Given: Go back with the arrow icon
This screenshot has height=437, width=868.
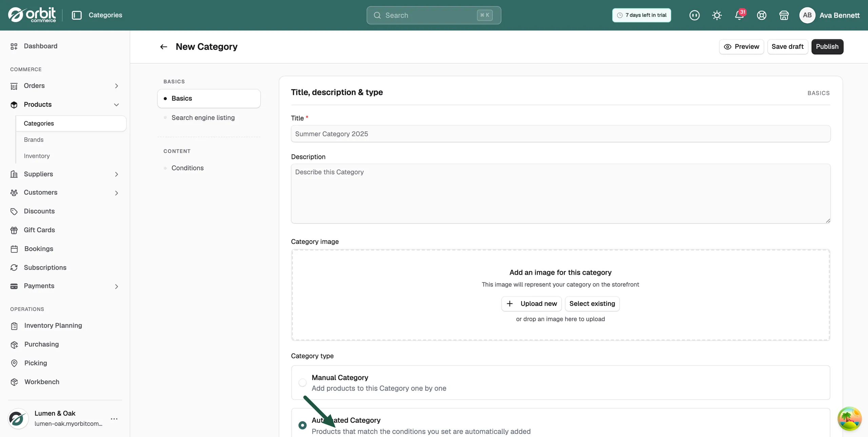Looking at the screenshot, I should 163,47.
